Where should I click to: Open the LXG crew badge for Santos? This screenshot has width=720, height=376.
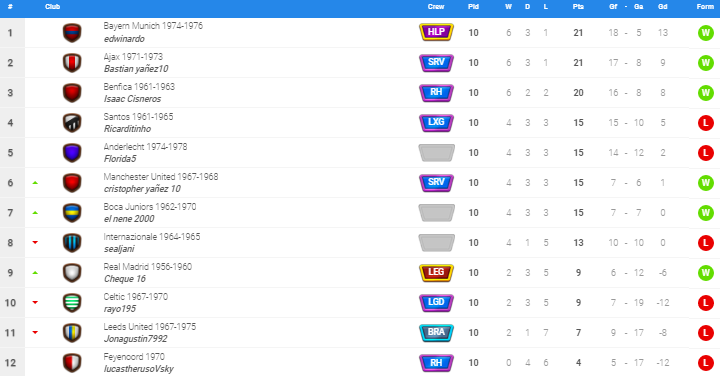[436, 123]
